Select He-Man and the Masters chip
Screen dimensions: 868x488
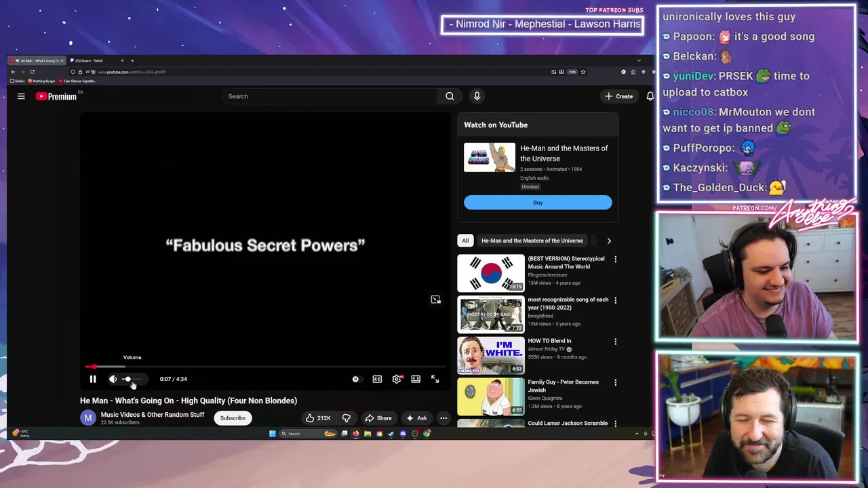pos(532,241)
